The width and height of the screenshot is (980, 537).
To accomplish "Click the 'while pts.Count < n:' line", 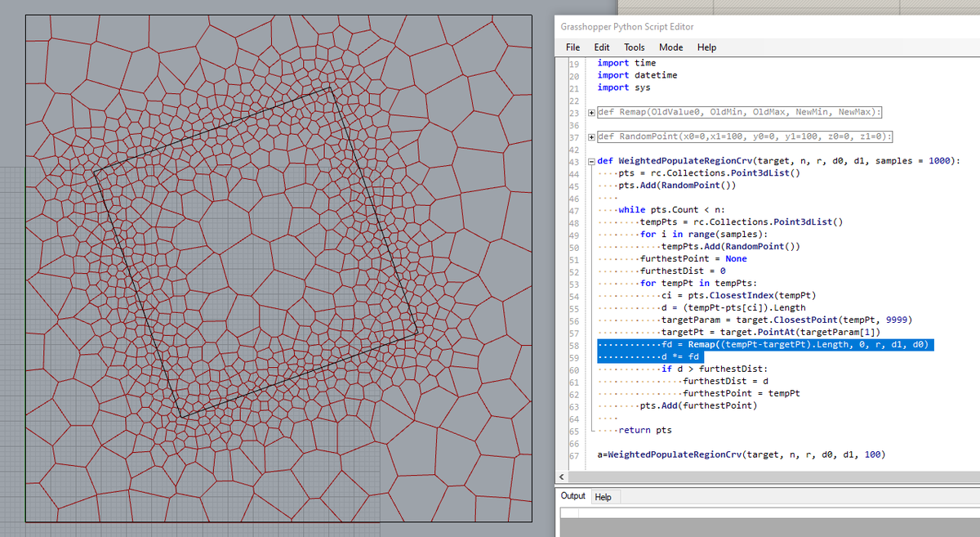I will [672, 210].
